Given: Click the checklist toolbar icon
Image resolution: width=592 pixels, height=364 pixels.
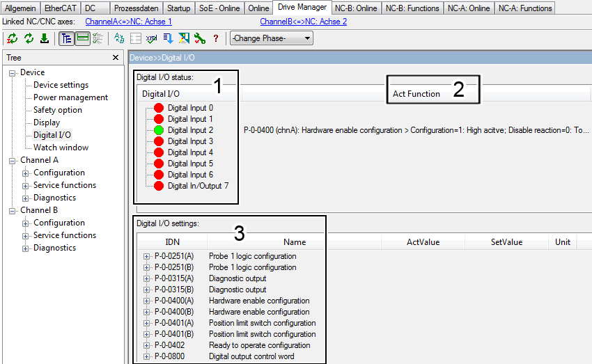Looking at the screenshot, I should 98,38.
